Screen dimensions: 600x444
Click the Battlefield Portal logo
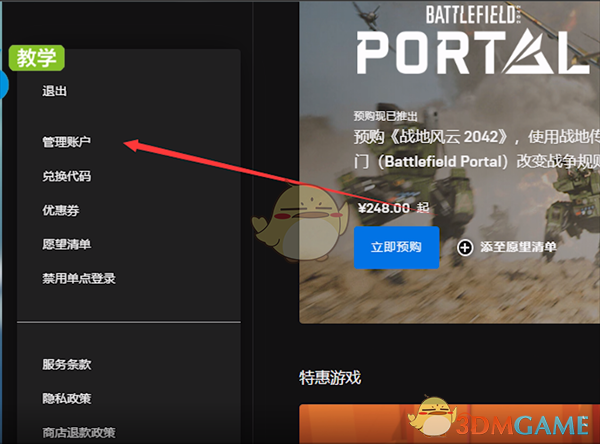[474, 39]
